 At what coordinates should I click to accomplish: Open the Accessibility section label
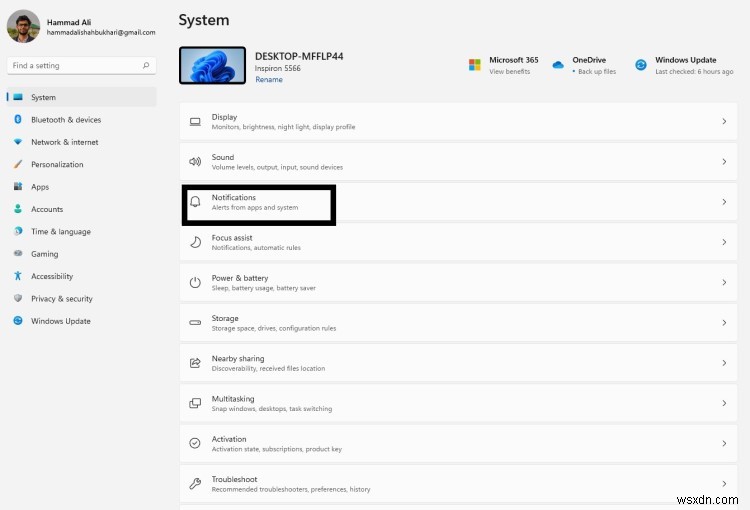(52, 276)
